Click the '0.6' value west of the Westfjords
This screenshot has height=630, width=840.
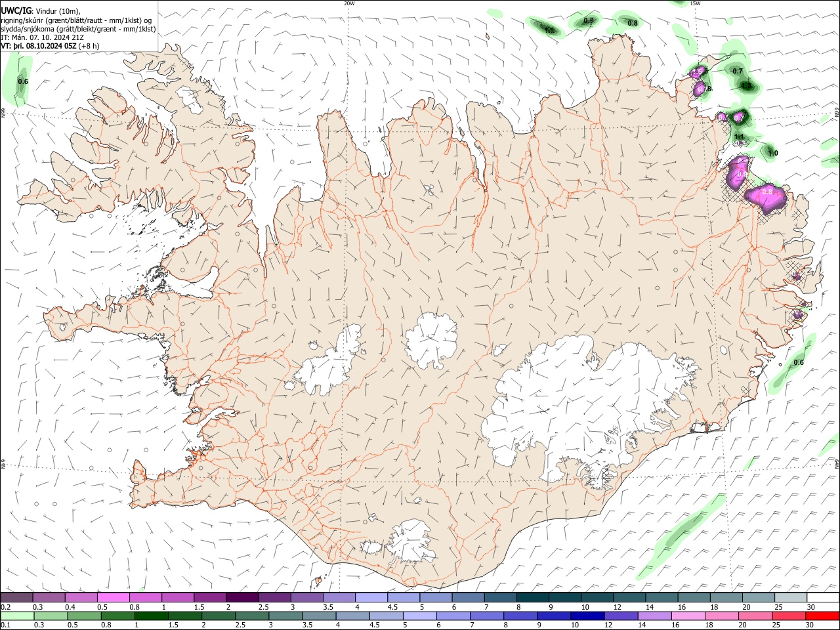click(x=23, y=82)
